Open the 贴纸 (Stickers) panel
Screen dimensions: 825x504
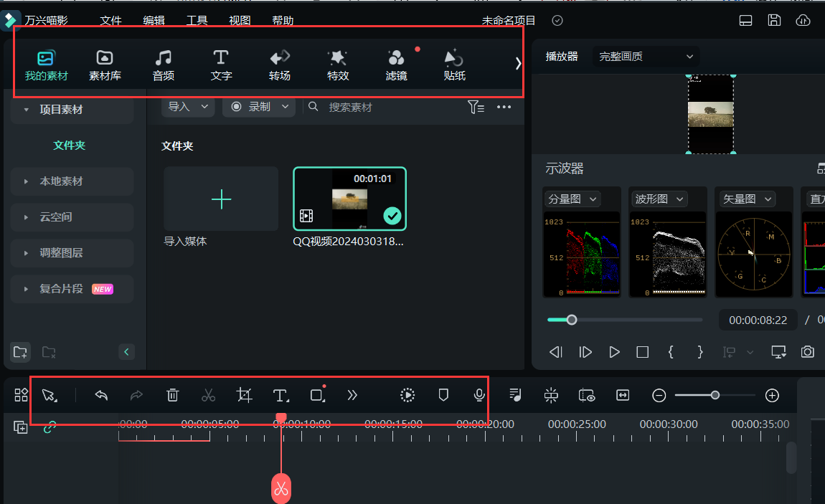tap(454, 65)
